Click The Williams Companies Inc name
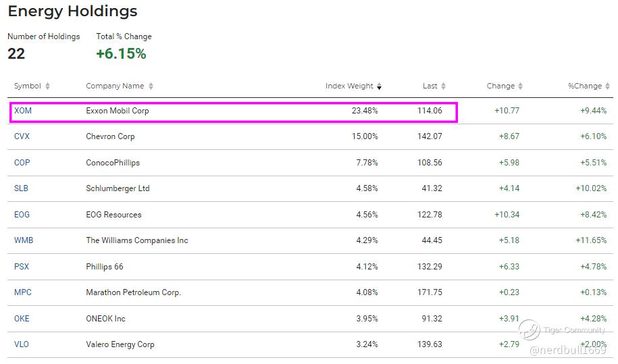Screen dimensions: 618x364 click(137, 240)
